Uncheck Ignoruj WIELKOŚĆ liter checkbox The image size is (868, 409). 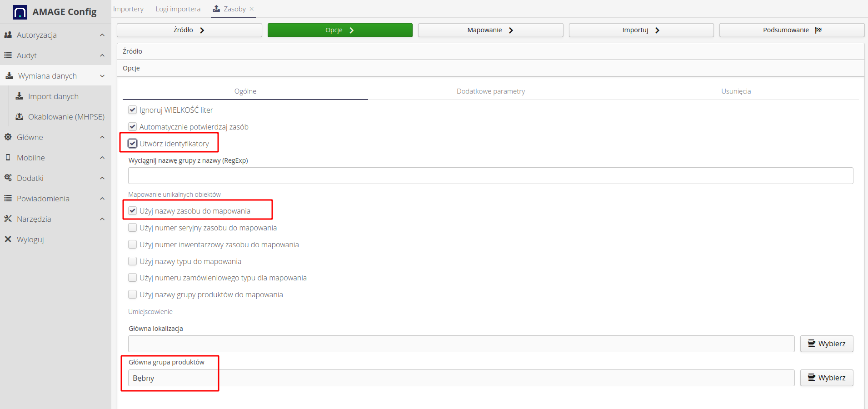[x=133, y=110]
